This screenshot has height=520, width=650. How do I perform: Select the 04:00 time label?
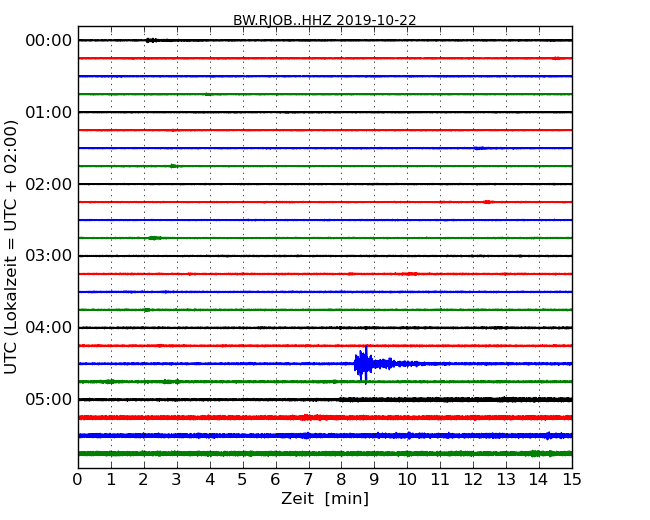pyautogui.click(x=49, y=328)
